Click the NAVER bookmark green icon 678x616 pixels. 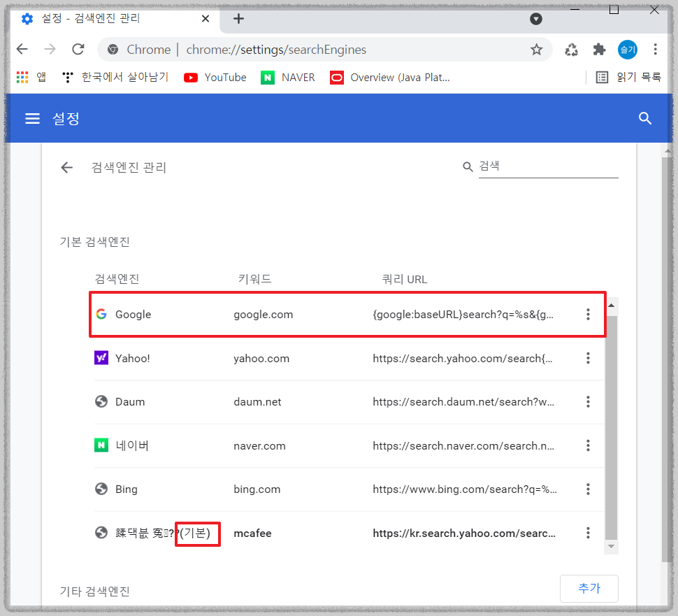point(268,78)
